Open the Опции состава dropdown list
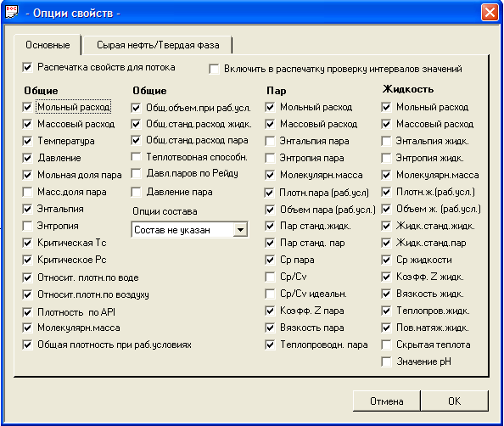Viewport: 504px width, 426px height. 240,230
